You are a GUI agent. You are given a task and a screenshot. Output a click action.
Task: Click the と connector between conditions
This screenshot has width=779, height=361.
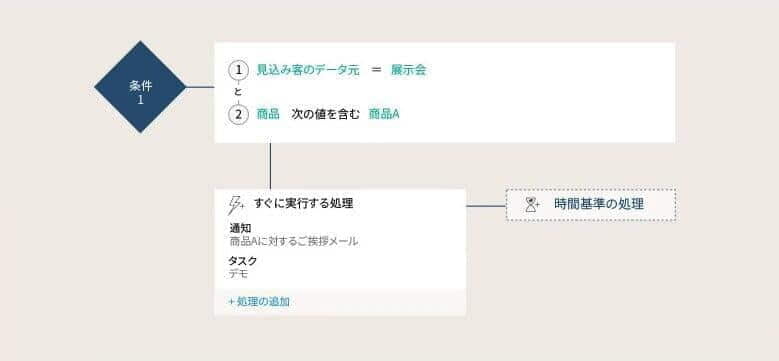238,92
